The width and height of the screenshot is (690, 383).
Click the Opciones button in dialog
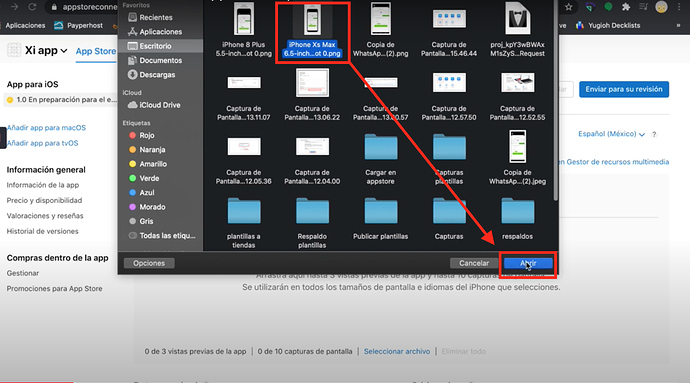149,263
